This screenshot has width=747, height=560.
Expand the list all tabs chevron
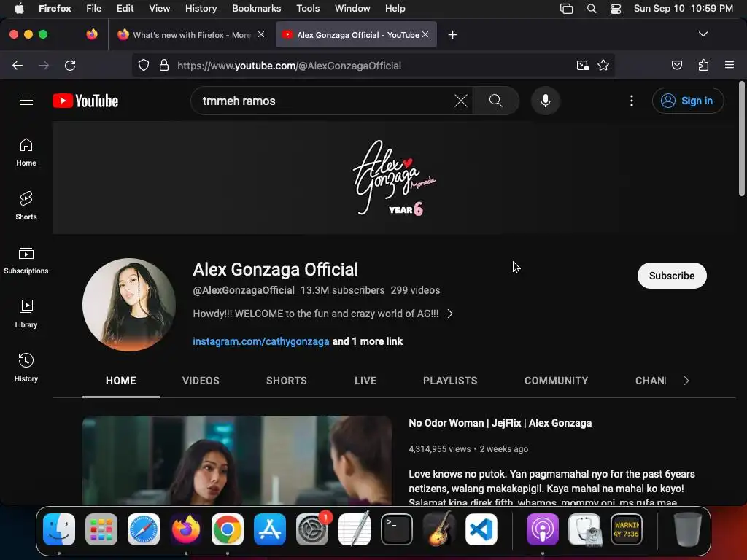703,34
